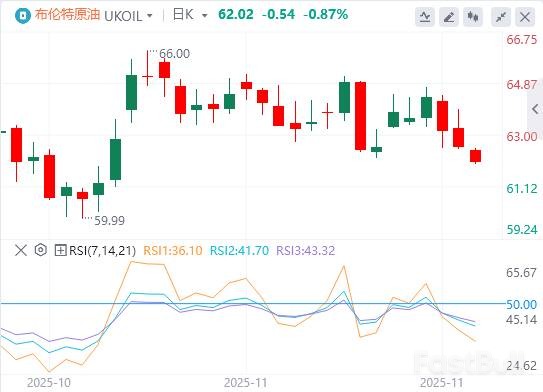Click the 45.14 RSI axis label
Image resolution: width=543 pixels, height=392 pixels.
tap(521, 319)
